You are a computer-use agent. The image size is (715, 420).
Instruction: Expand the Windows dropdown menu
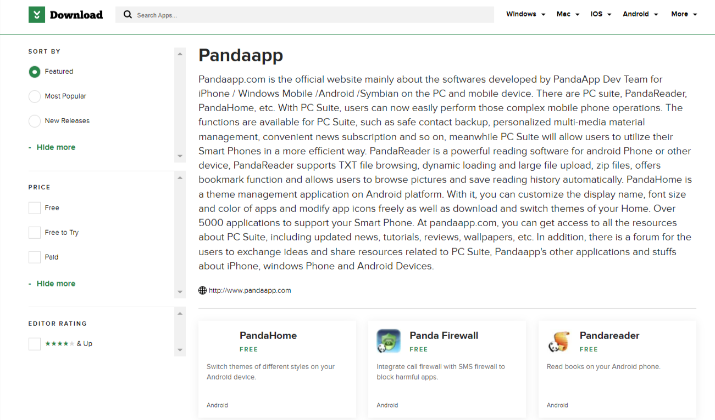coord(525,14)
